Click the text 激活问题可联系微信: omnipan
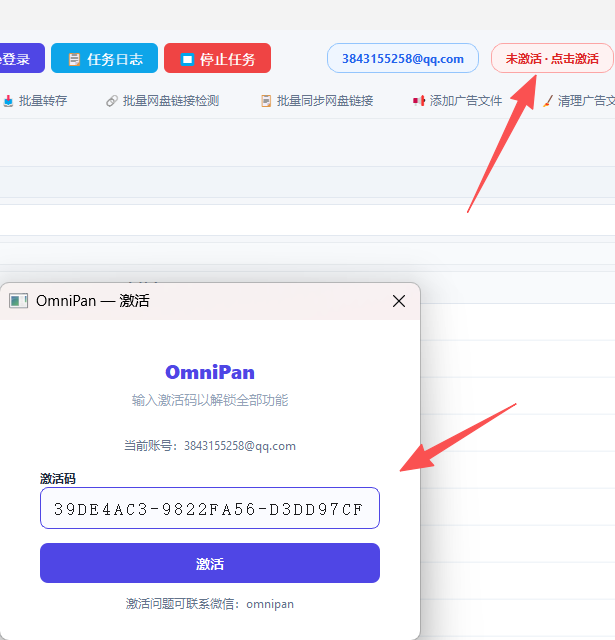The height and width of the screenshot is (640, 615). tap(210, 604)
